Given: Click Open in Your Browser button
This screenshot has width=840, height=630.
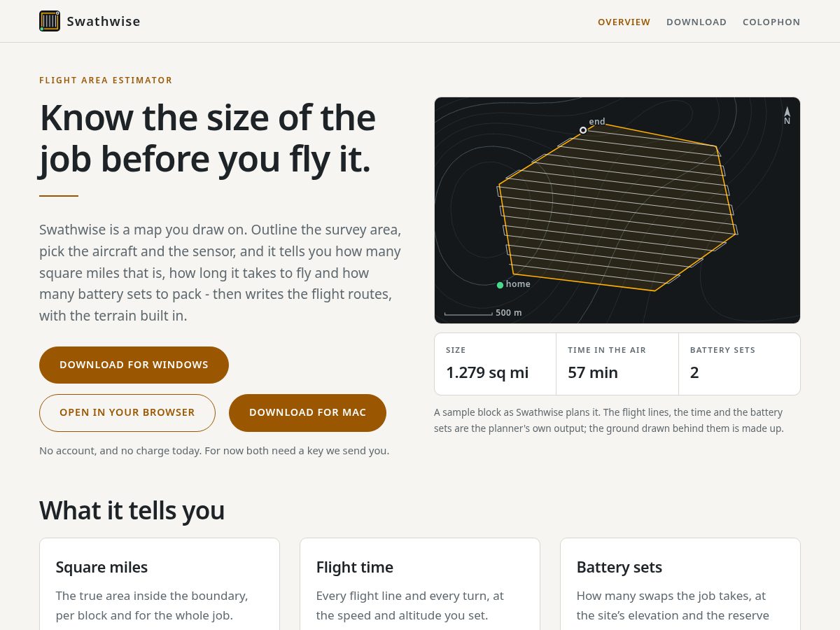Looking at the screenshot, I should pyautogui.click(x=127, y=412).
